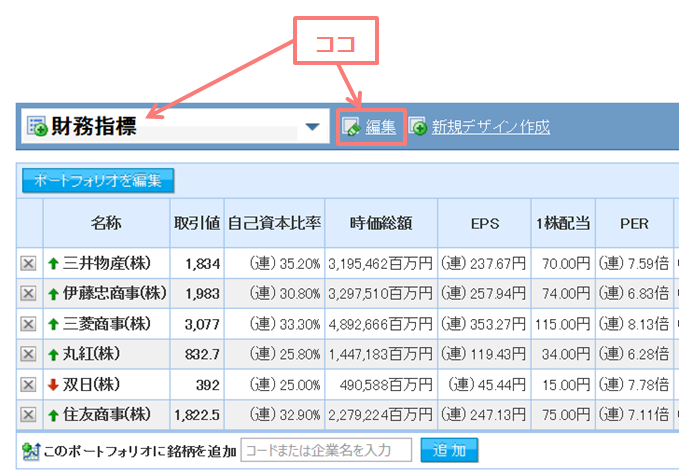Select the 三菱商事(株) stock name
The image size is (693, 476).
(107, 324)
